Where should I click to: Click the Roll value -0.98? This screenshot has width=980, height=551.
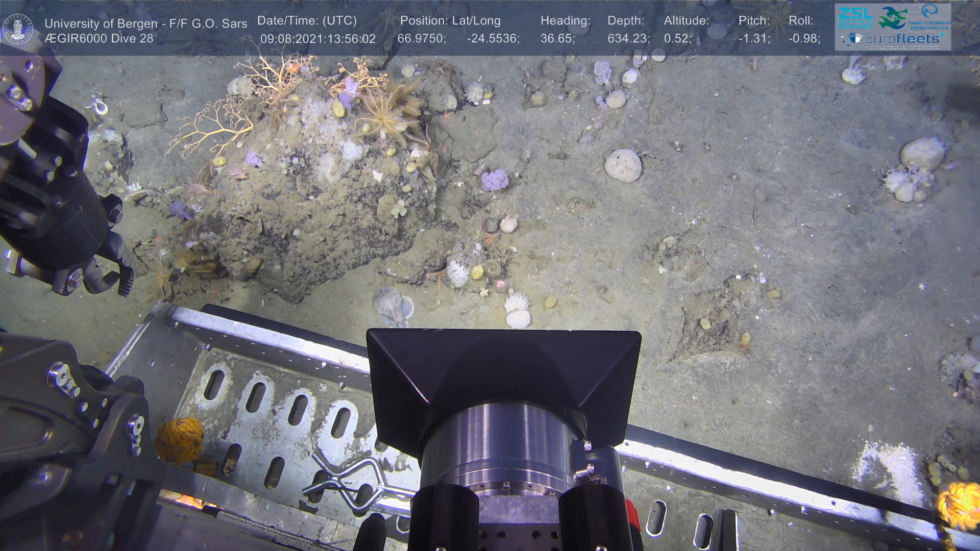[804, 39]
